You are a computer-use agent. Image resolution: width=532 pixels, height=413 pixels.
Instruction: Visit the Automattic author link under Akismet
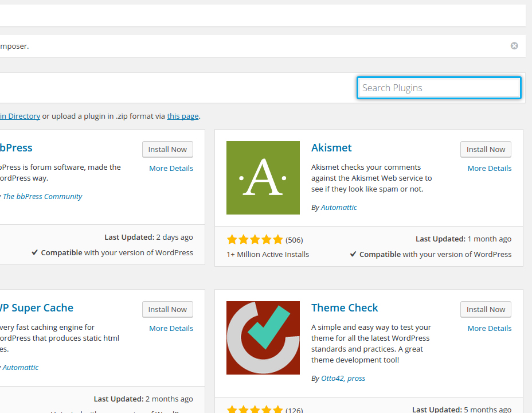tap(339, 207)
